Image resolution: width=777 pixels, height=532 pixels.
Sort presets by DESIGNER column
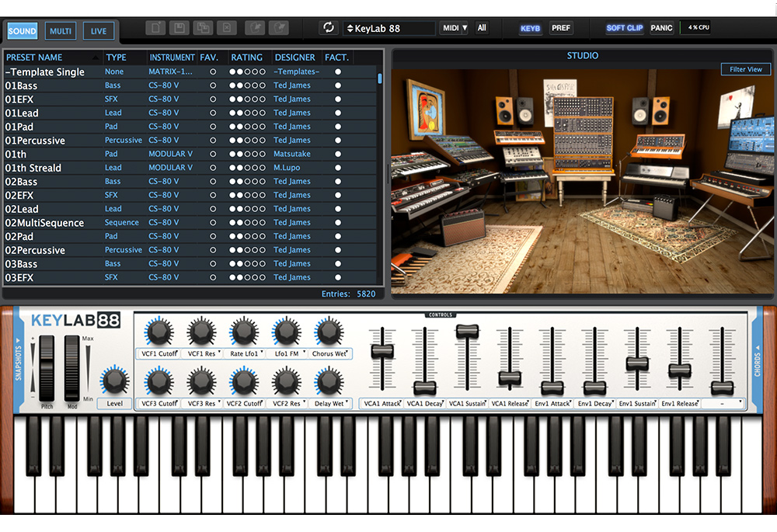[x=294, y=57]
